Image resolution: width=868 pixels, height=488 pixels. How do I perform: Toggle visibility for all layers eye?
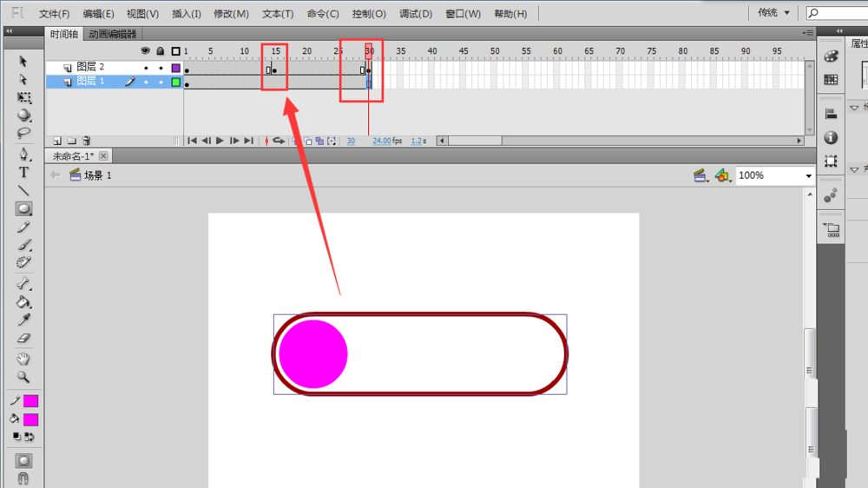(x=145, y=51)
